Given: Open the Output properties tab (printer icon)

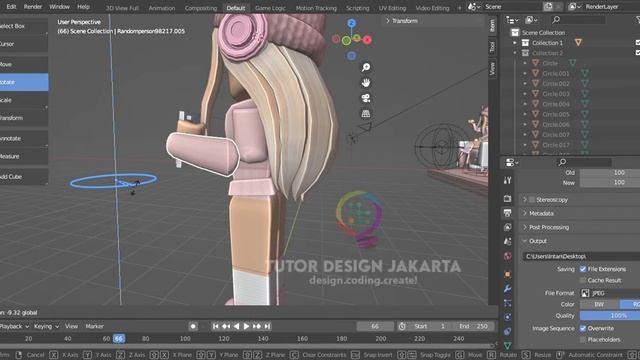Looking at the screenshot, I should click(x=508, y=213).
